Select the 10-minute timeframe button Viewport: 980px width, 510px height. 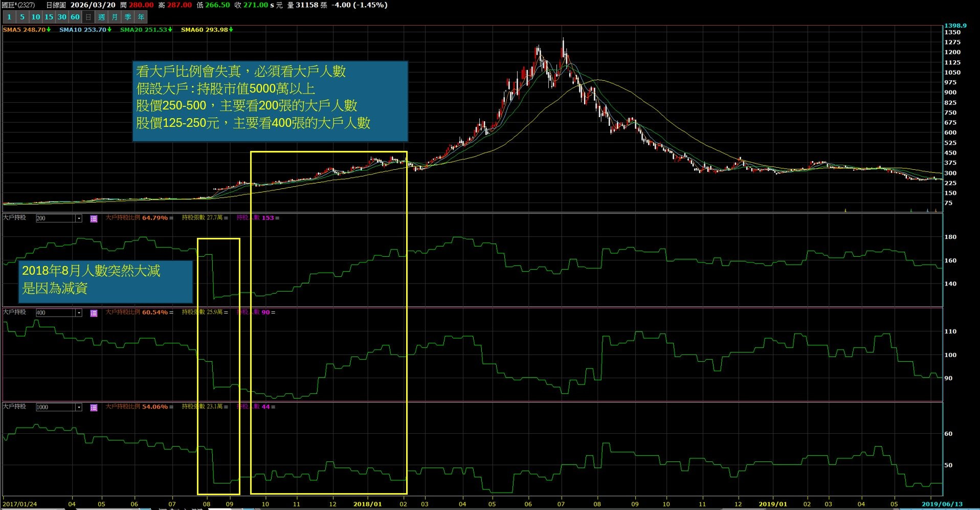click(x=35, y=17)
